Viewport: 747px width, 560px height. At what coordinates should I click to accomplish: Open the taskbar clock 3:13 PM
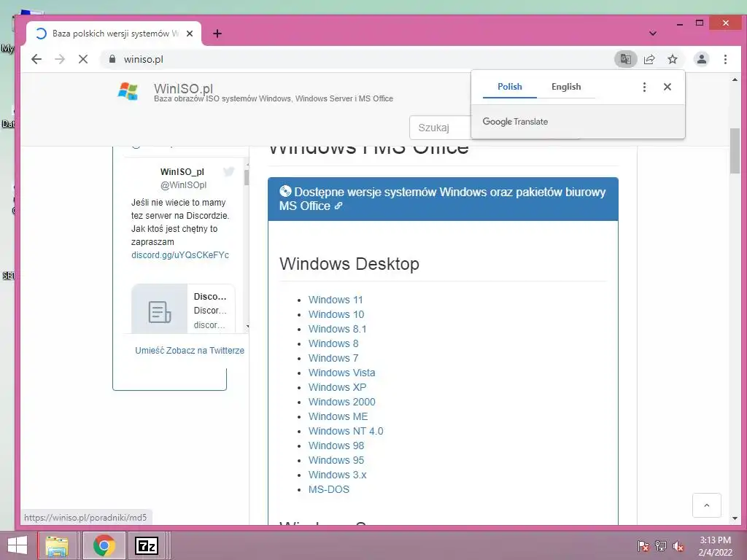(715, 545)
